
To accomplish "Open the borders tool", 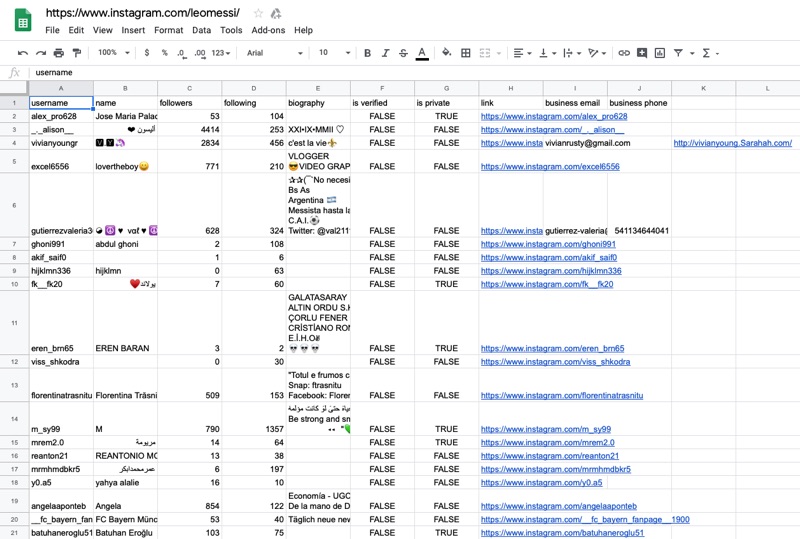I will tap(466, 53).
